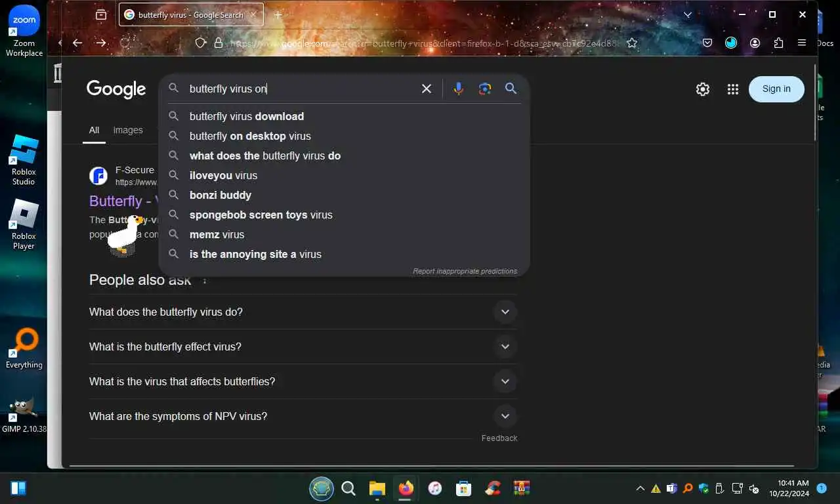Open Google quick settings gear
840x504 pixels.
tap(703, 89)
